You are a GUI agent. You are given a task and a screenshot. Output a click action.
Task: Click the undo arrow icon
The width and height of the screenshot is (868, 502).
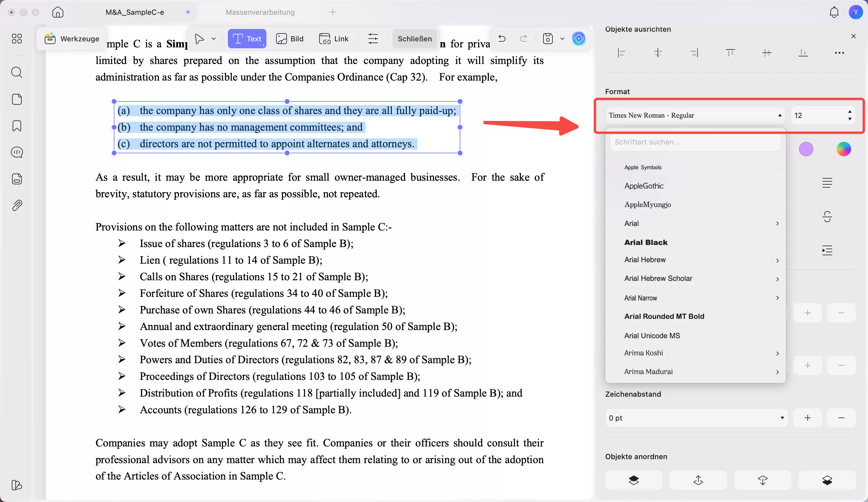point(502,39)
